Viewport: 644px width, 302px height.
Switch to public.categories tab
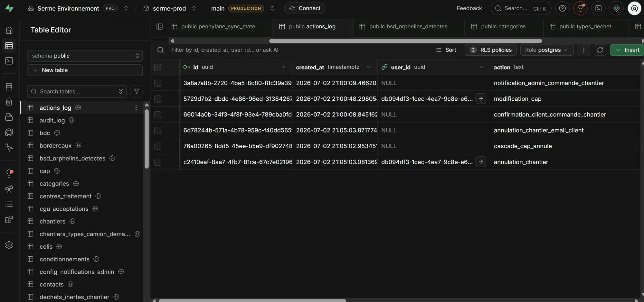503,26
